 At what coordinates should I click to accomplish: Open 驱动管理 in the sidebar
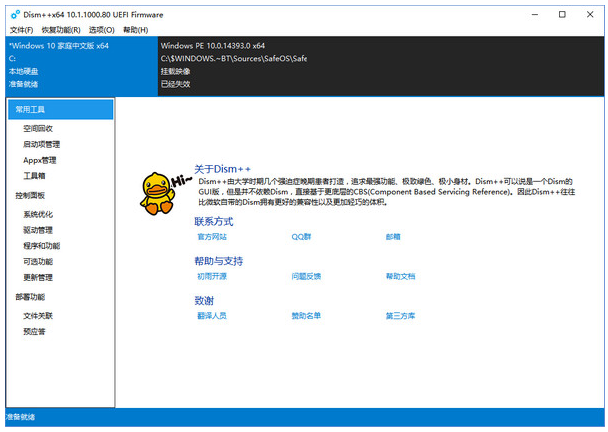(x=38, y=230)
